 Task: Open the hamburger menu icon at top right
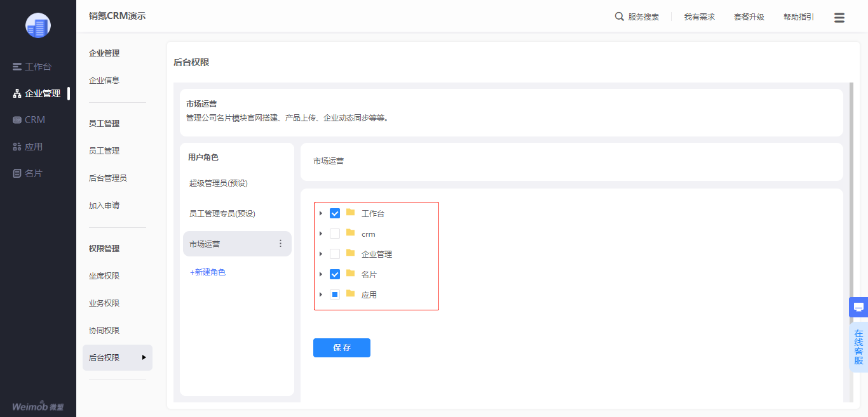839,18
